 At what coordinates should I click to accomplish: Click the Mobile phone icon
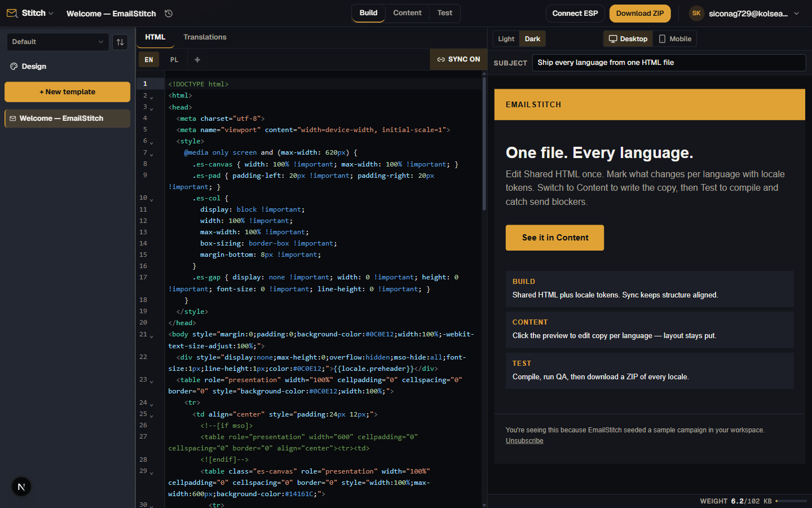click(663, 39)
